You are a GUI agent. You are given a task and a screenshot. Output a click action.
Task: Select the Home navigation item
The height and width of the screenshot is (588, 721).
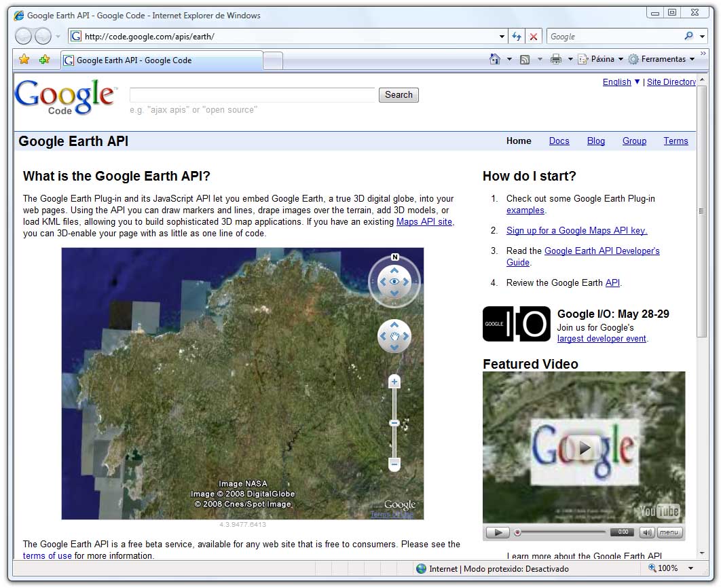[519, 141]
